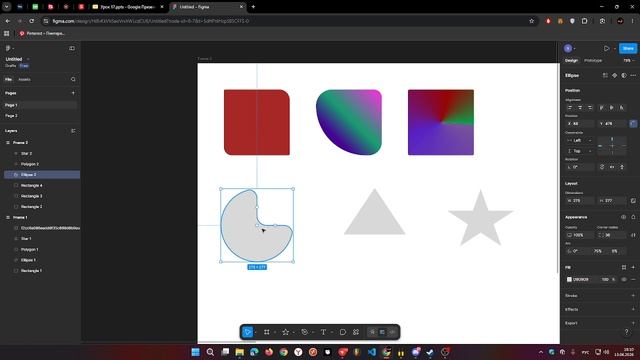Click the fill color swatch
This screenshot has width=640, height=360.
pyautogui.click(x=569, y=280)
